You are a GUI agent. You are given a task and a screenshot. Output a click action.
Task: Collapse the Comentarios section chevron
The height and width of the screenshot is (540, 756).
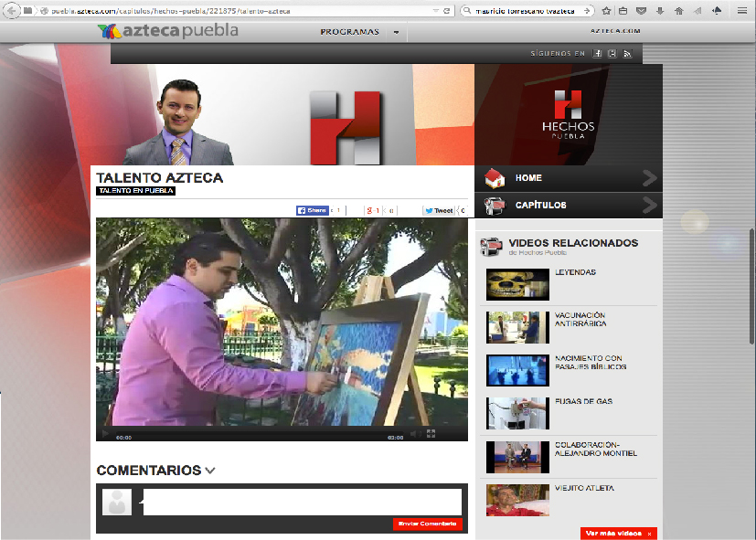tap(210, 471)
